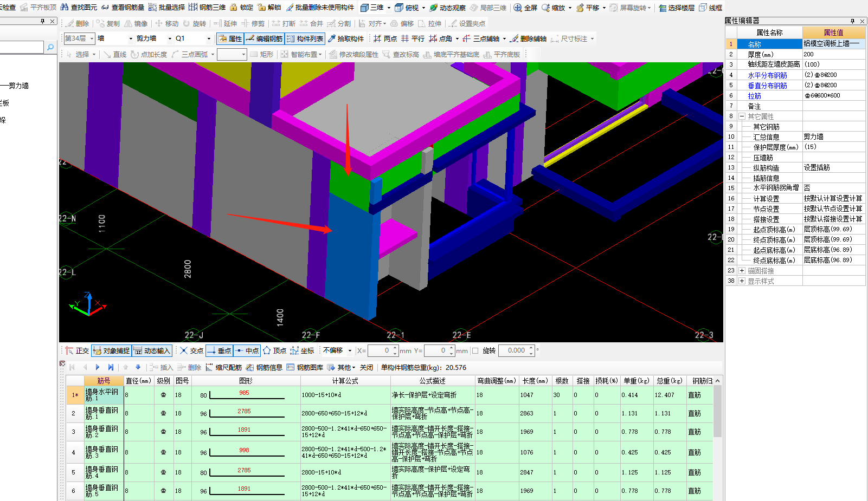Click the Y offset input field

point(436,350)
